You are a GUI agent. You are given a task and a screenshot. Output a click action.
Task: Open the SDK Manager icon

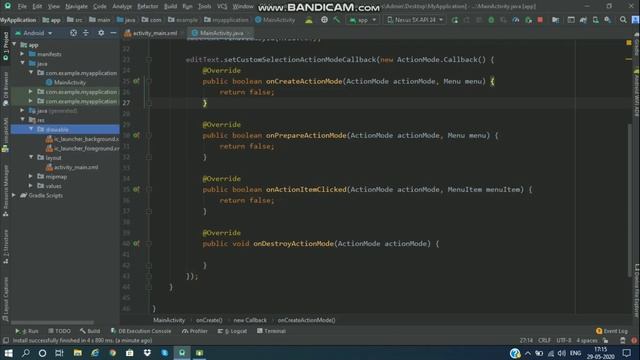point(608,20)
